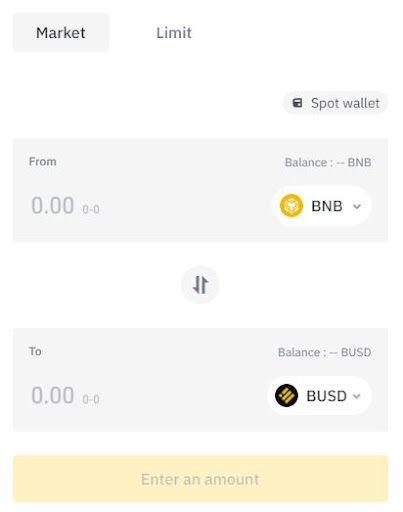Click the Enter an amount button
This screenshot has width=403, height=512.
(x=200, y=479)
